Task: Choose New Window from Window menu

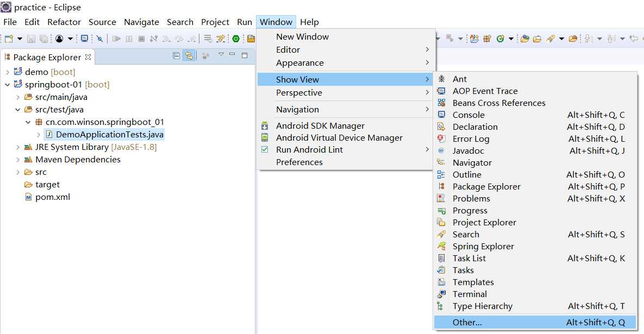Action: pos(345,37)
